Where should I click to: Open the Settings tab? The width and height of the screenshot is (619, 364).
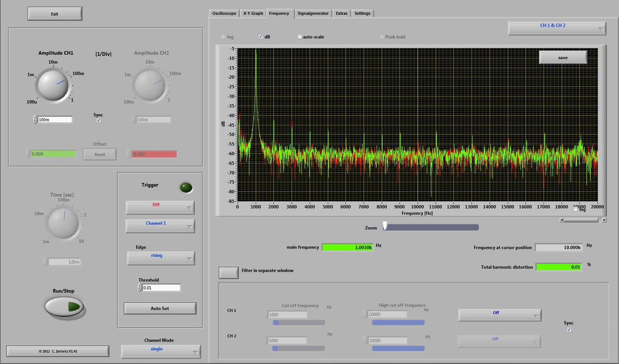(362, 13)
